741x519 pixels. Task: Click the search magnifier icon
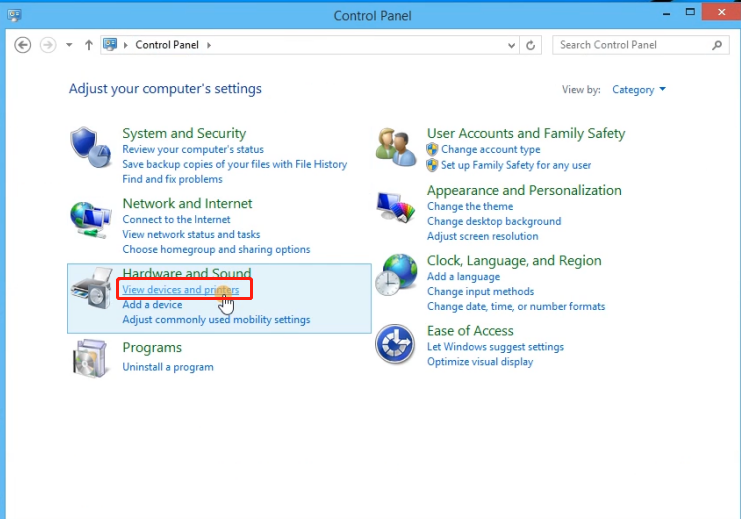717,45
